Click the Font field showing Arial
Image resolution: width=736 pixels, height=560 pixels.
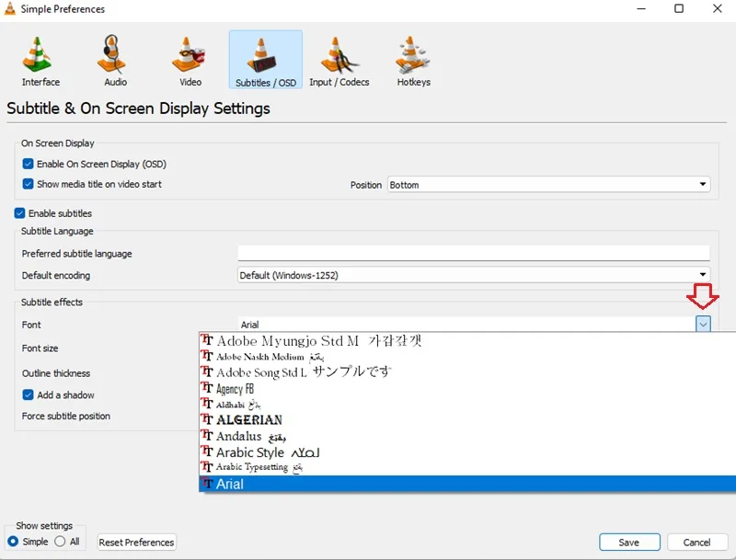[x=466, y=324]
